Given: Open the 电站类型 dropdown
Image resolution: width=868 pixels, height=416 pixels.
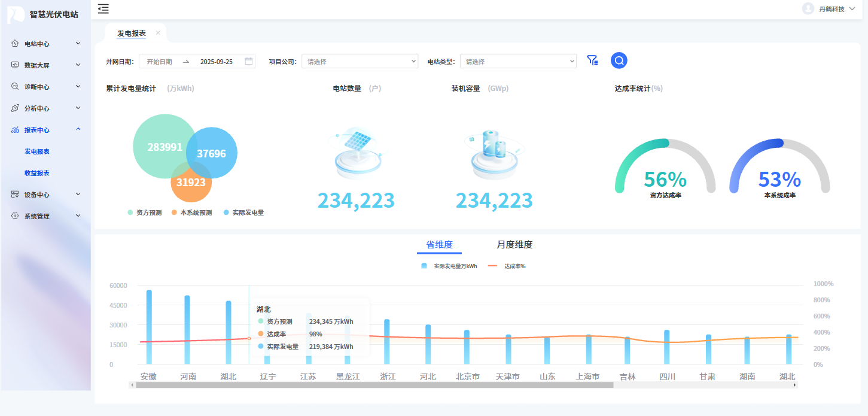Looking at the screenshot, I should pos(518,61).
